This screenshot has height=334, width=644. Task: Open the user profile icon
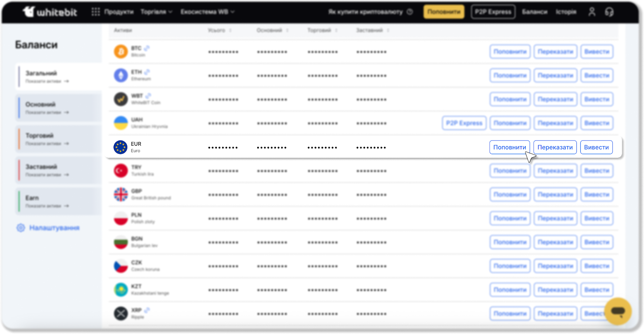coord(592,12)
